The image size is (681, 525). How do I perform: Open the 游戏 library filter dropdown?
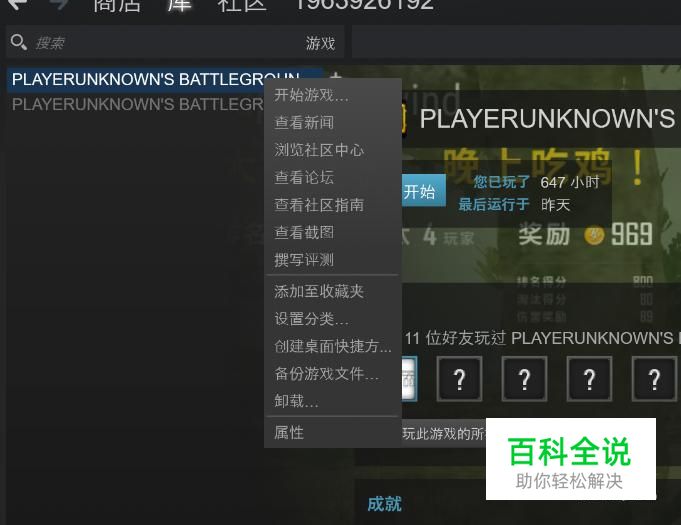tap(321, 43)
